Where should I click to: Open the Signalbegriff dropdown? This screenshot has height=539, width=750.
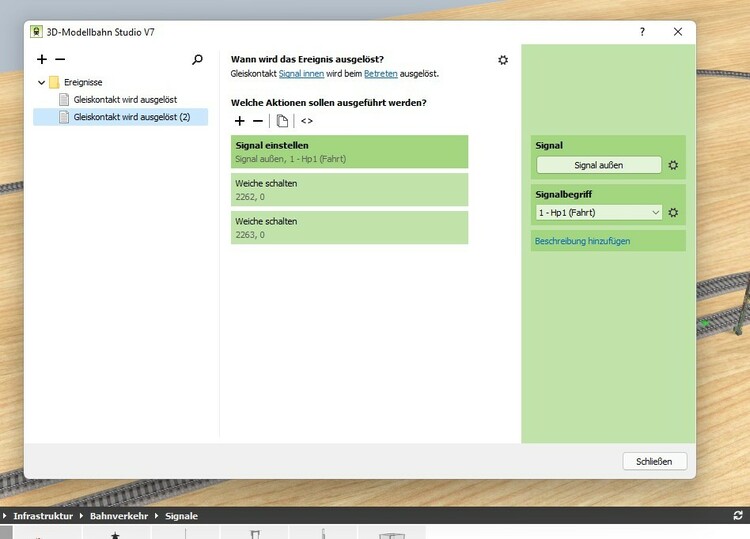point(599,212)
